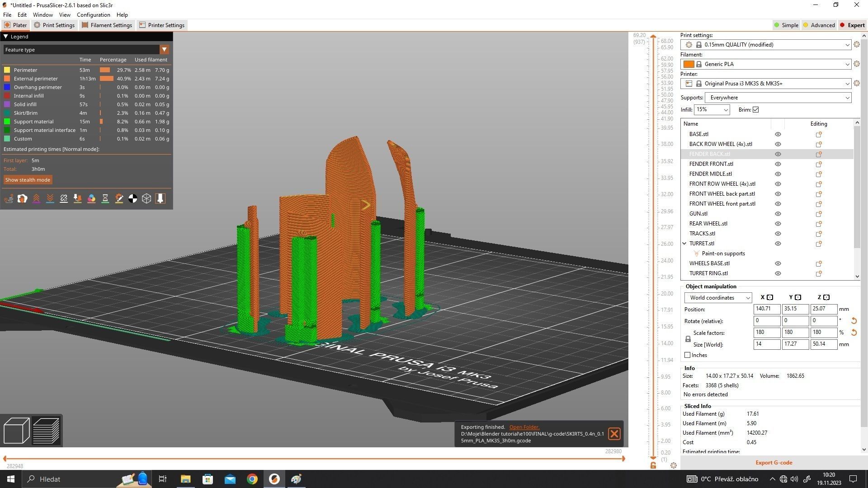Screen dimensions: 868x488
Task: Toggle color changes icon in legend toolbar
Action: click(91, 199)
